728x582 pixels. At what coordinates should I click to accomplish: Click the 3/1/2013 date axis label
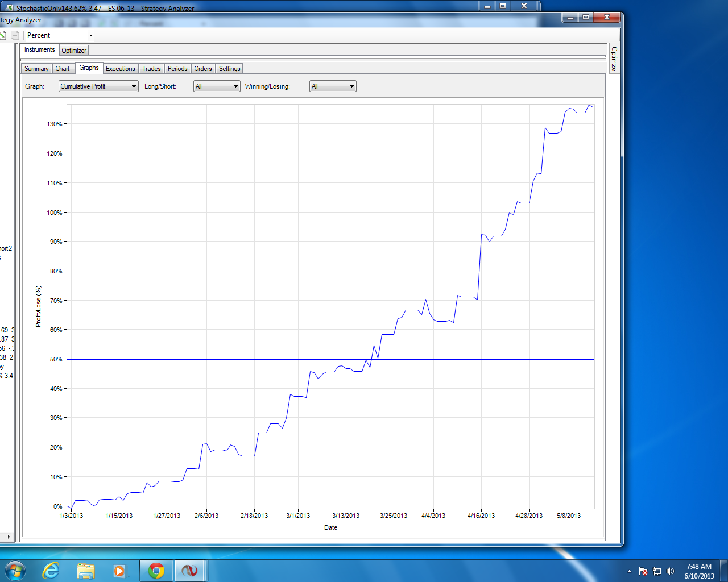coord(298,516)
